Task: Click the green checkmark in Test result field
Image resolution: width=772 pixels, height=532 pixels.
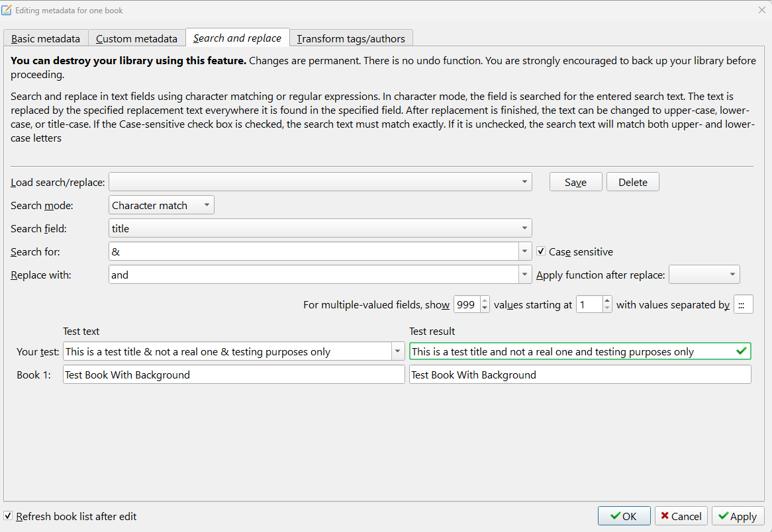Action: point(741,351)
